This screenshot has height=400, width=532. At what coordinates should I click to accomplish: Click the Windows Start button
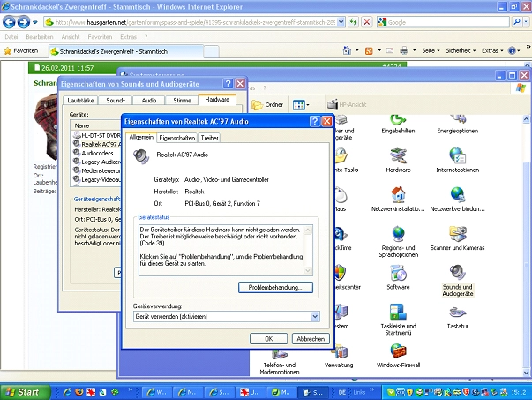pos(24,392)
